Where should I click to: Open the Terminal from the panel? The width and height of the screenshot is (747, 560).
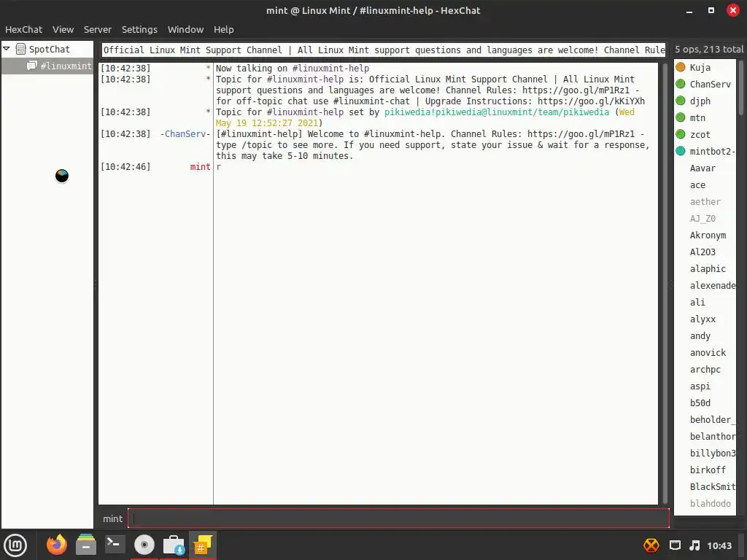(115, 545)
